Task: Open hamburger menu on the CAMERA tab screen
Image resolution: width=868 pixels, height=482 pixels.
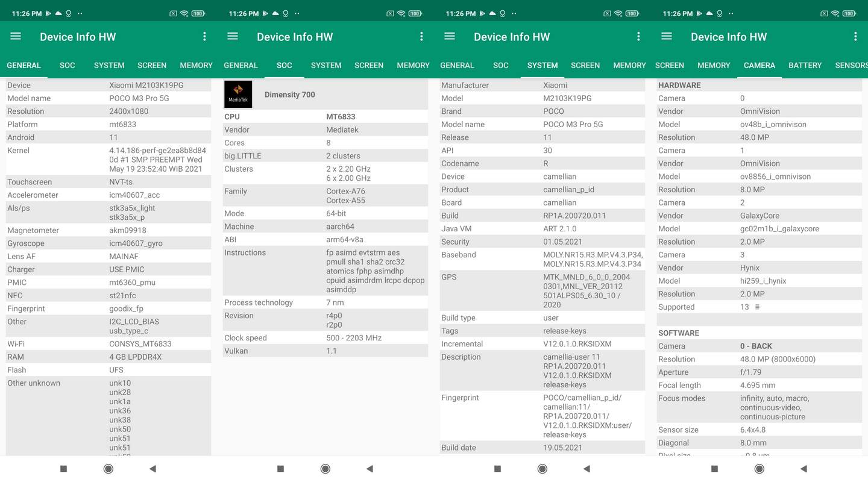Action: click(667, 37)
